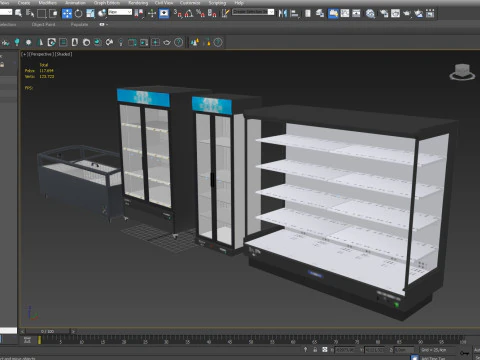Click the Mirror tool icon
The width and height of the screenshot is (480, 360).
pos(283,13)
